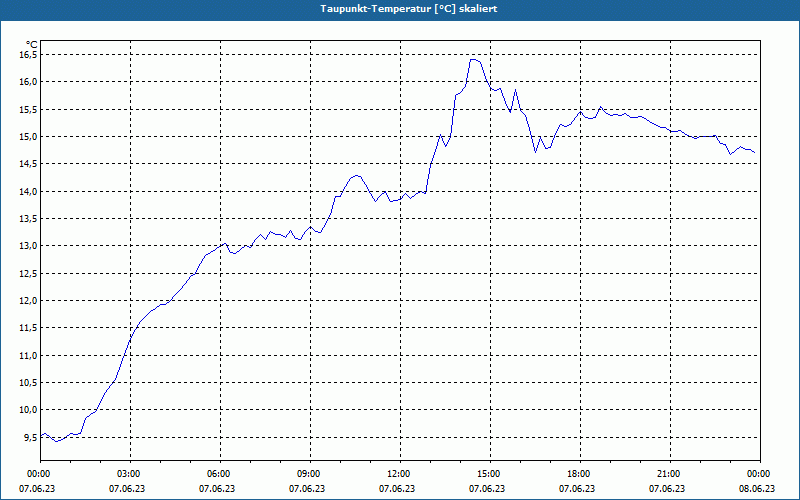Click the 21:00 time label on the x-axis

tap(670, 473)
